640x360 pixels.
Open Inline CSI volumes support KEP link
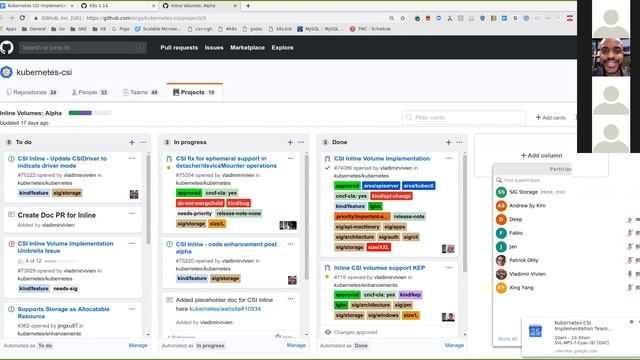(x=380, y=268)
